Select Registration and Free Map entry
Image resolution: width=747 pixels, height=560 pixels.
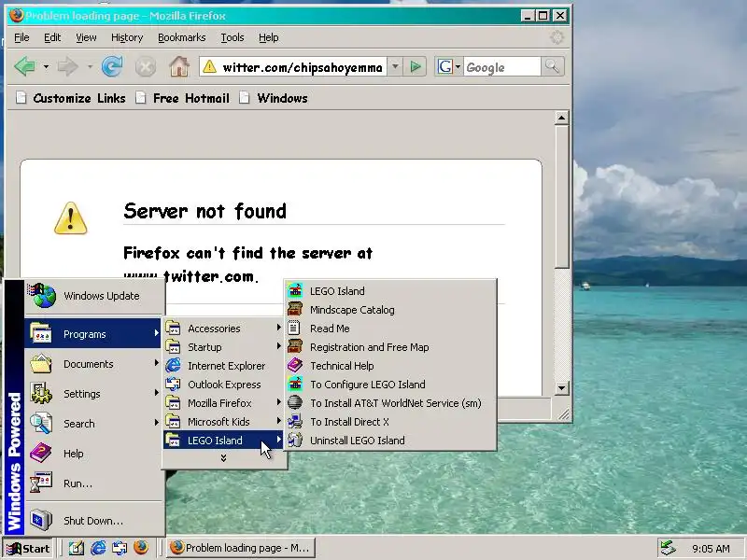point(389,346)
